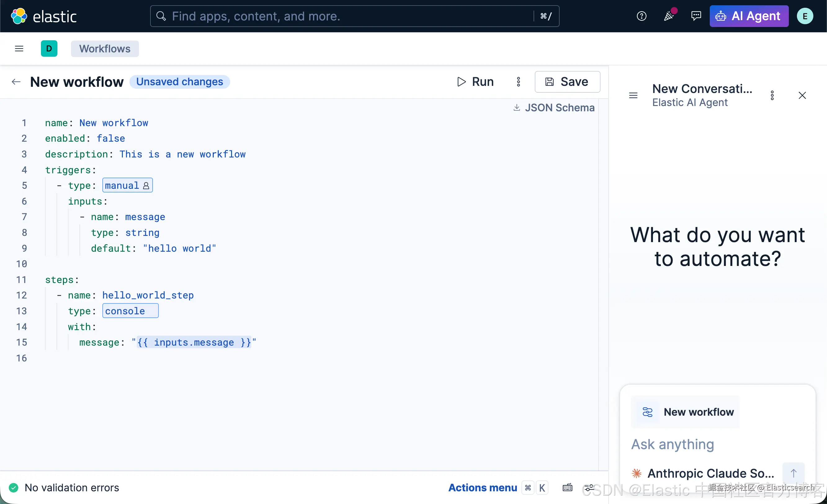Open keyboard shortcuts icon in footer
The width and height of the screenshot is (827, 504).
[x=567, y=487]
